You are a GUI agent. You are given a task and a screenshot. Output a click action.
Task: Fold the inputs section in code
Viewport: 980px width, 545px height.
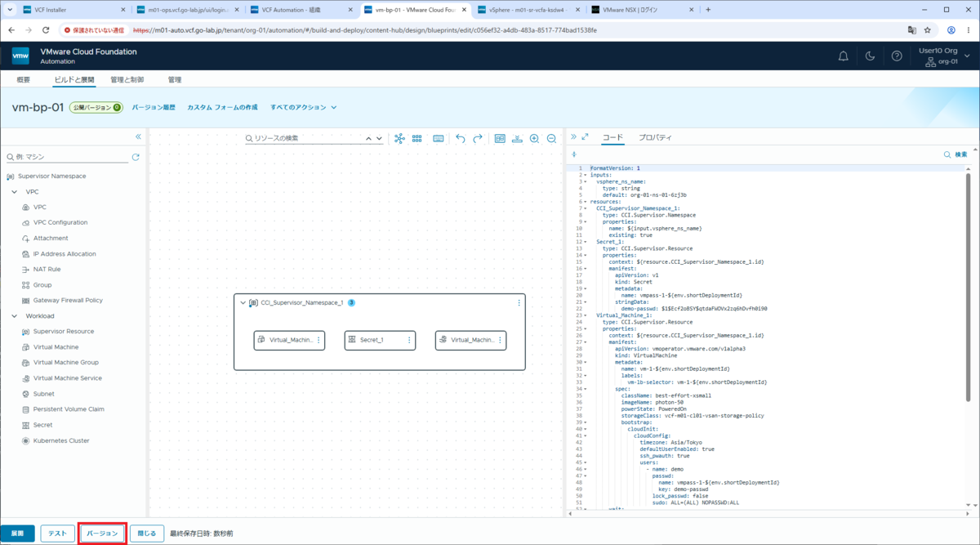pos(585,175)
